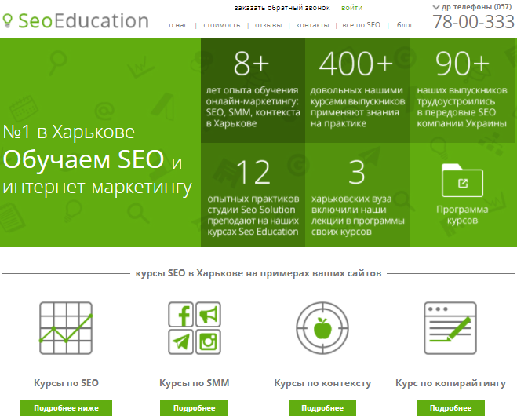Screen dimensions: 517x420
Task: Open the 'все по SEO' menu item
Action: tap(361, 25)
